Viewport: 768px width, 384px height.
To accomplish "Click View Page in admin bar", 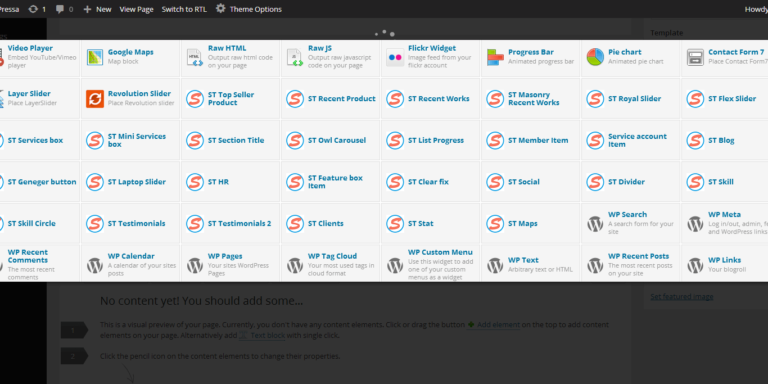I will 136,9.
